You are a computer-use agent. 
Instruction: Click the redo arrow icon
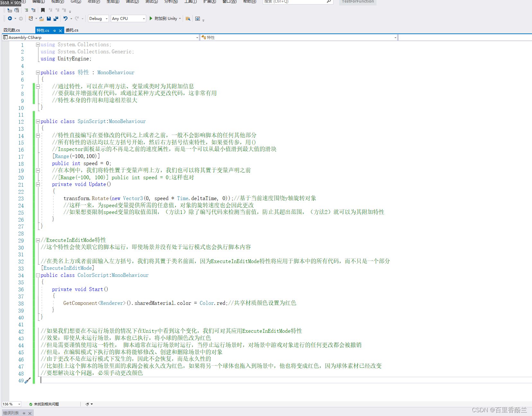[x=77, y=19]
